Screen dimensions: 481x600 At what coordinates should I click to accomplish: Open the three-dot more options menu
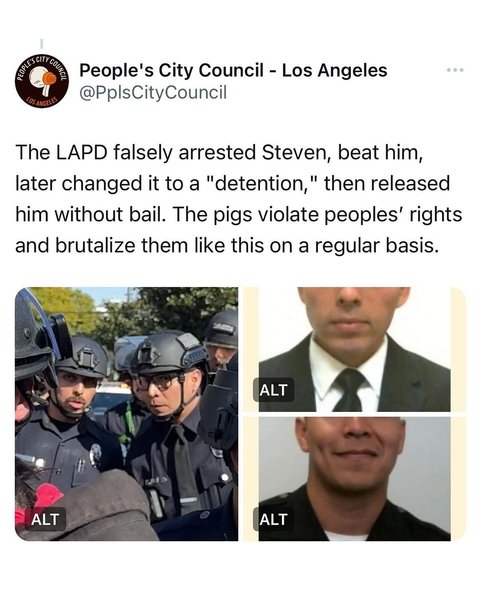[455, 70]
